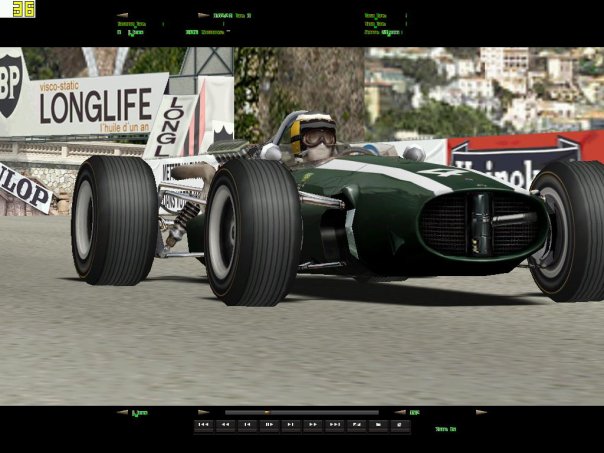Click the replay timeline progress bar
Image resolution: width=604 pixels, height=453 pixels.
301,412
